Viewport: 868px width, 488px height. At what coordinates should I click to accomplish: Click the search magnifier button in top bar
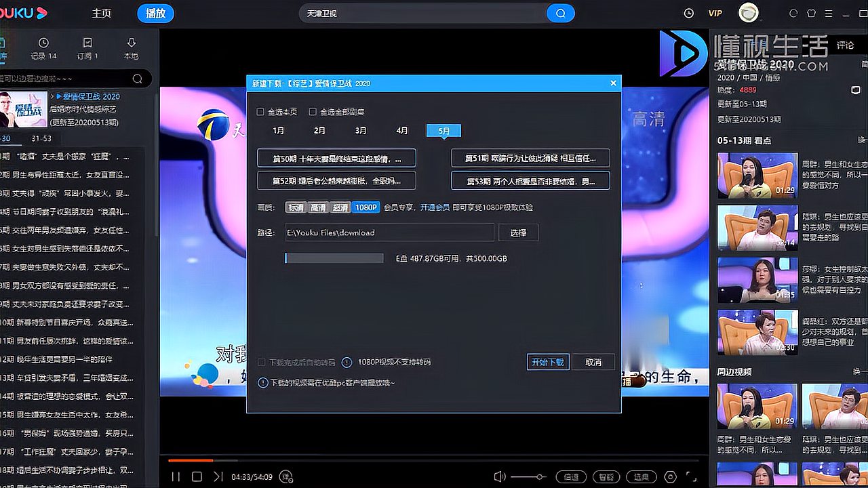point(560,13)
